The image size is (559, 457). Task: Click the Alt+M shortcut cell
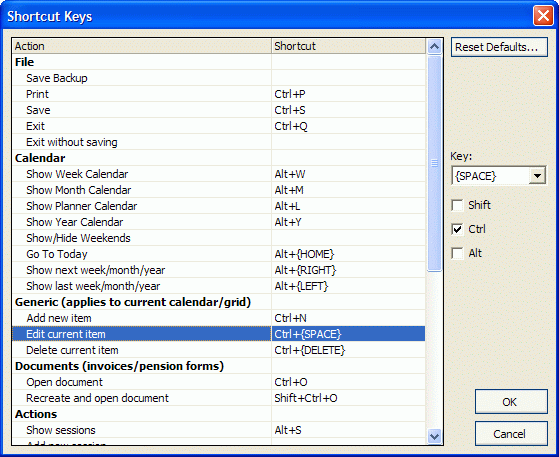(349, 190)
